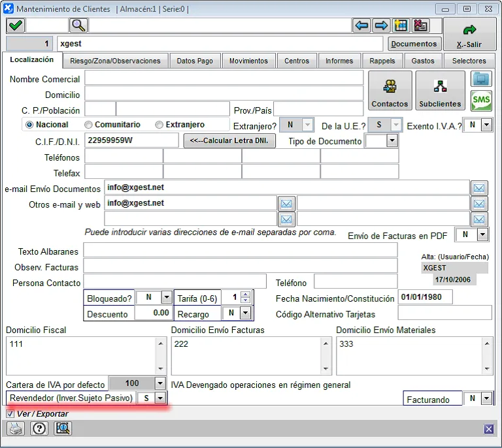Viewport: 502px width, 448px height.
Task: Open help question mark icon
Action: point(39,428)
